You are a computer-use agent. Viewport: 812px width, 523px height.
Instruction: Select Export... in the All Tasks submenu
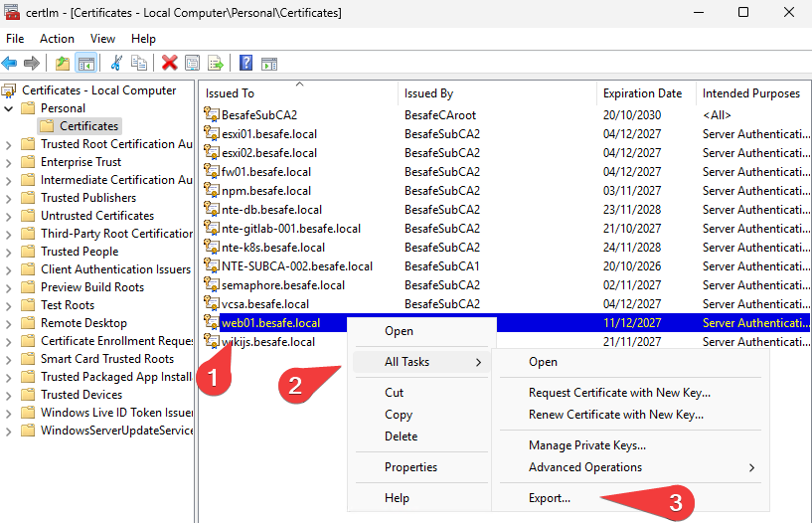[550, 498]
